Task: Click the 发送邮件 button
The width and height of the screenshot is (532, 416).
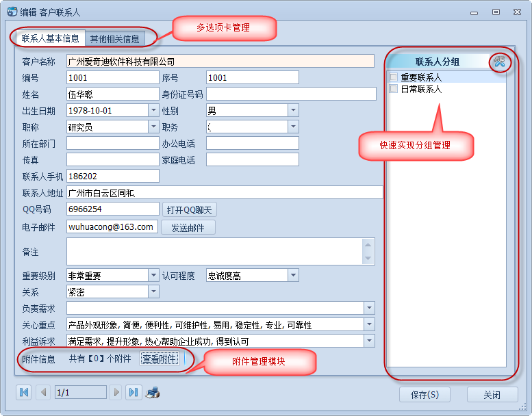Action: [x=188, y=227]
